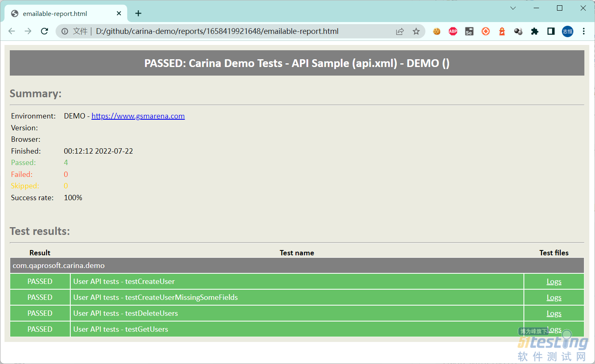Click the 'Finished' timestamp value 00:12:12 2022-07-22
This screenshot has width=595, height=364.
(98, 151)
